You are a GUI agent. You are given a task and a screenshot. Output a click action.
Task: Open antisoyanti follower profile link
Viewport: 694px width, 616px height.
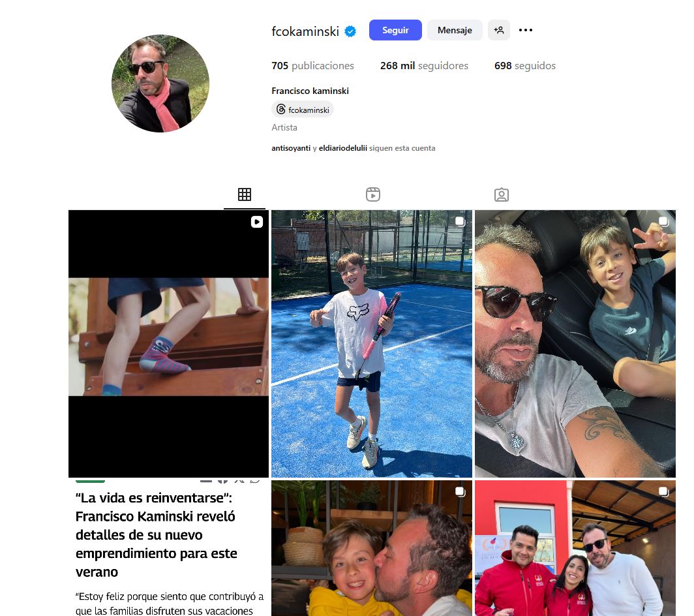point(291,148)
